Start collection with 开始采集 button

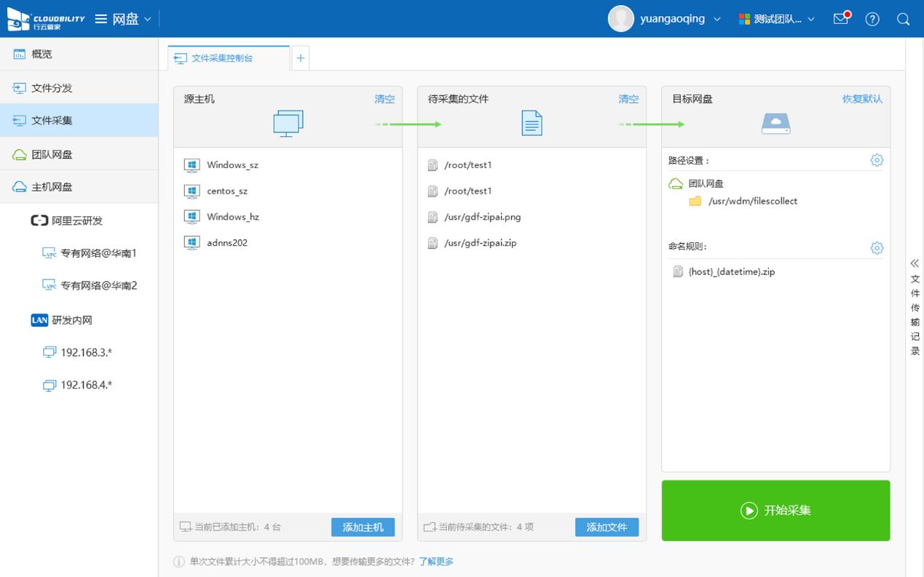point(775,510)
